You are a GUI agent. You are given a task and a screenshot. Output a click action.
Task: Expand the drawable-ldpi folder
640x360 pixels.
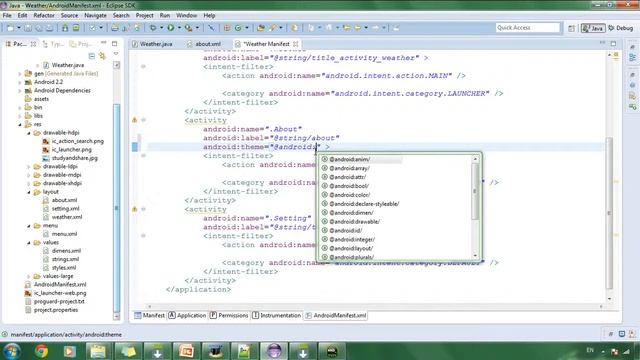(x=29, y=167)
